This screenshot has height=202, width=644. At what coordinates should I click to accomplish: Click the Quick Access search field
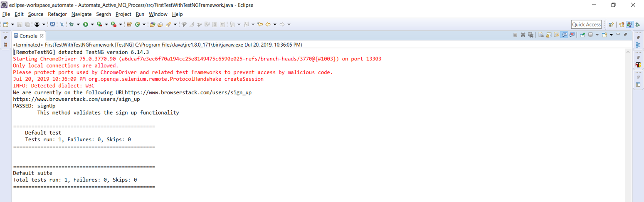point(586,25)
